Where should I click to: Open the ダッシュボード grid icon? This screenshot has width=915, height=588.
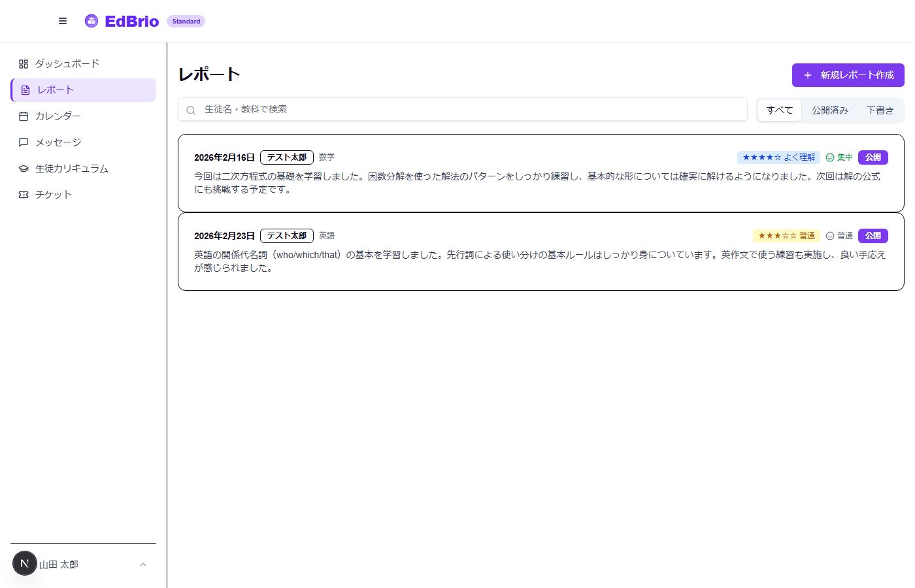click(x=24, y=63)
